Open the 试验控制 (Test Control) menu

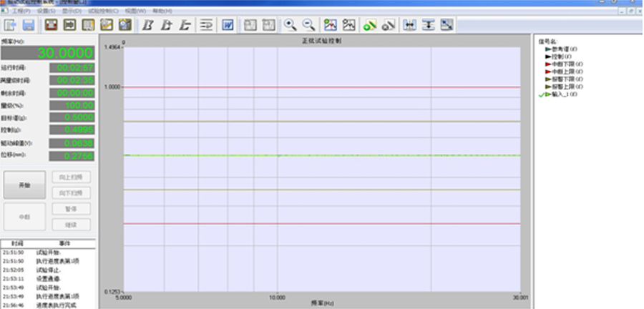pyautogui.click(x=103, y=11)
